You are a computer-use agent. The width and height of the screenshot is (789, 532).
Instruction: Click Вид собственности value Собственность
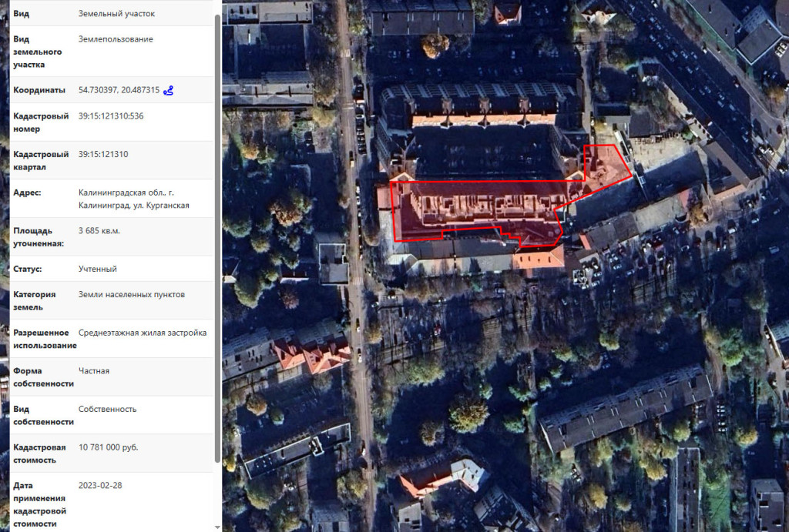click(x=108, y=409)
